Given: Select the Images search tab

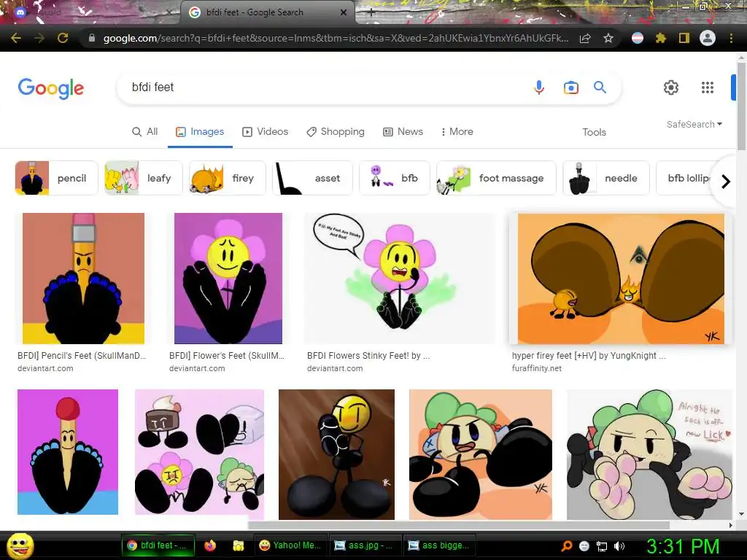Looking at the screenshot, I should coord(200,132).
